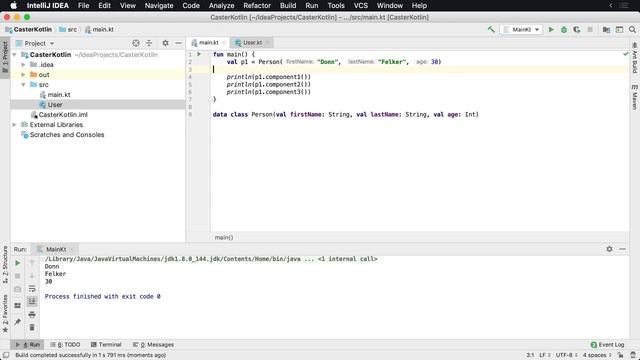Run with coverage icon in toolbar
The width and height of the screenshot is (640, 360).
pyautogui.click(x=577, y=29)
